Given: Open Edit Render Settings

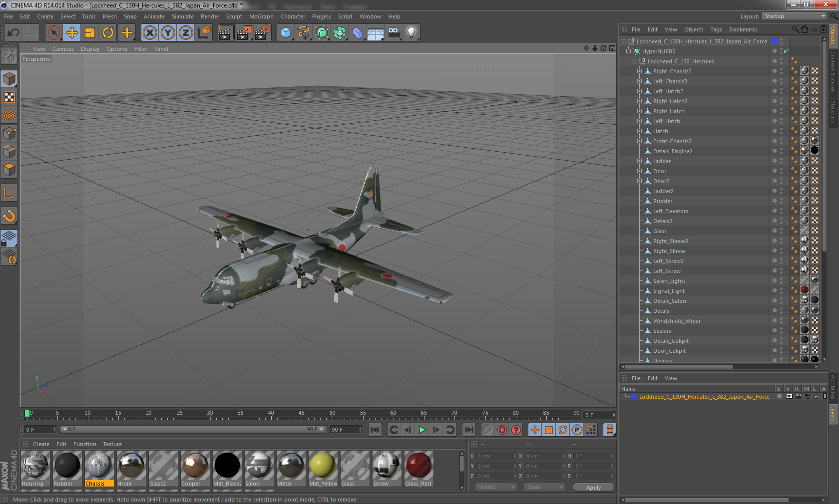Looking at the screenshot, I should tap(262, 33).
